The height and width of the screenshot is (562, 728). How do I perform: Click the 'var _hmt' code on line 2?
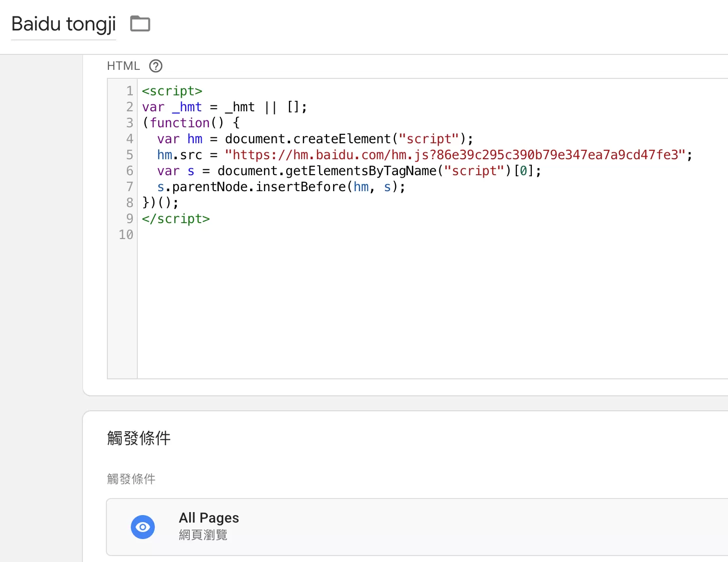click(x=172, y=107)
